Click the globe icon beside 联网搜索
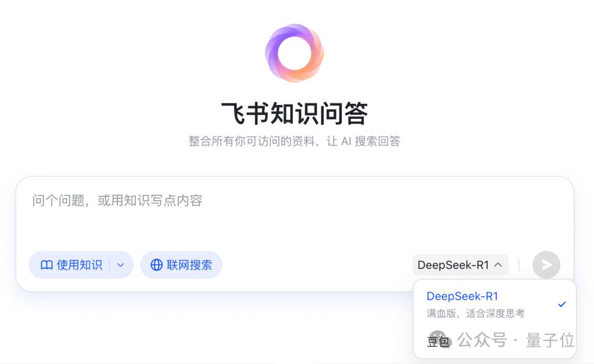Image resolution: width=594 pixels, height=364 pixels. [157, 265]
